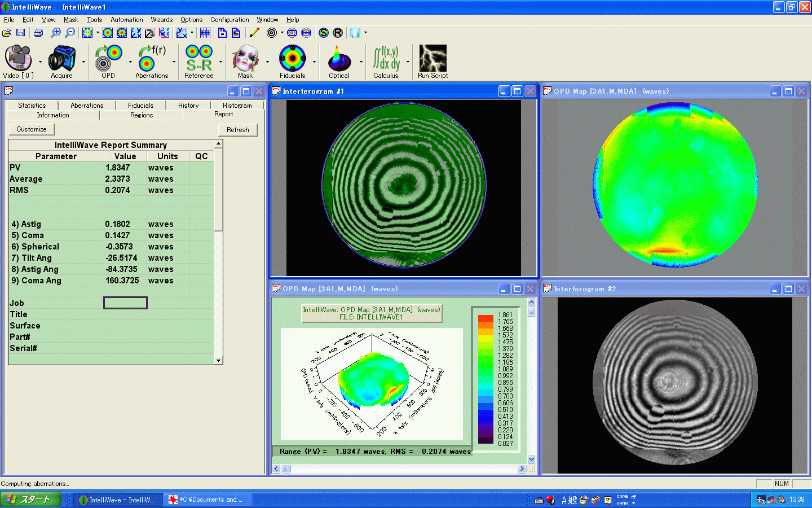Expand the Video dropdown arrow
Image resolution: width=812 pixels, height=508 pixels.
pos(40,62)
